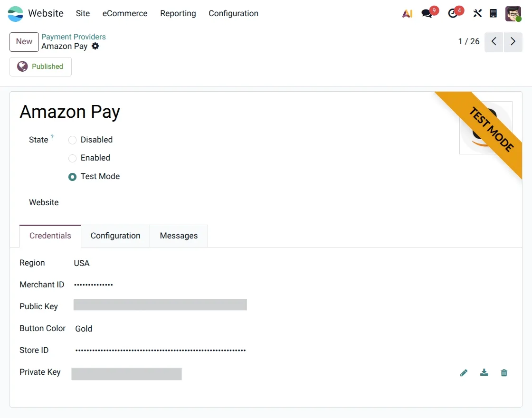532x418 pixels.
Task: Download the Private Key file
Action: tap(484, 372)
